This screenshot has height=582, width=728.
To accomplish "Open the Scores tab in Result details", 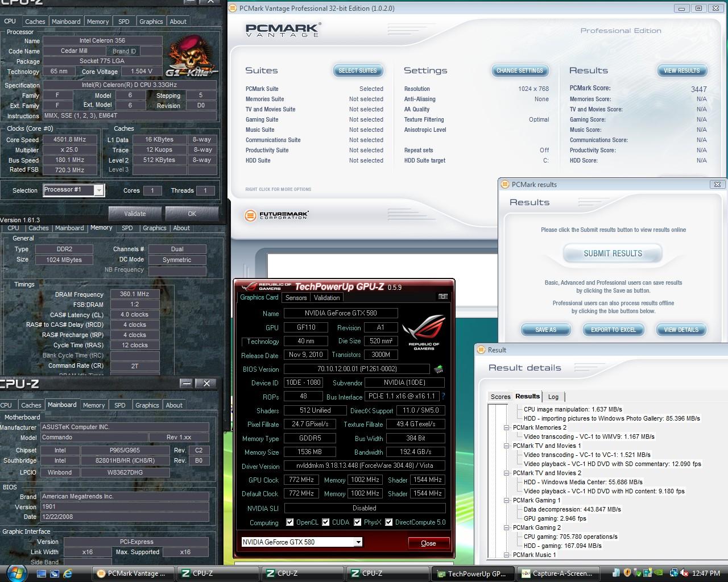I will coord(500,397).
